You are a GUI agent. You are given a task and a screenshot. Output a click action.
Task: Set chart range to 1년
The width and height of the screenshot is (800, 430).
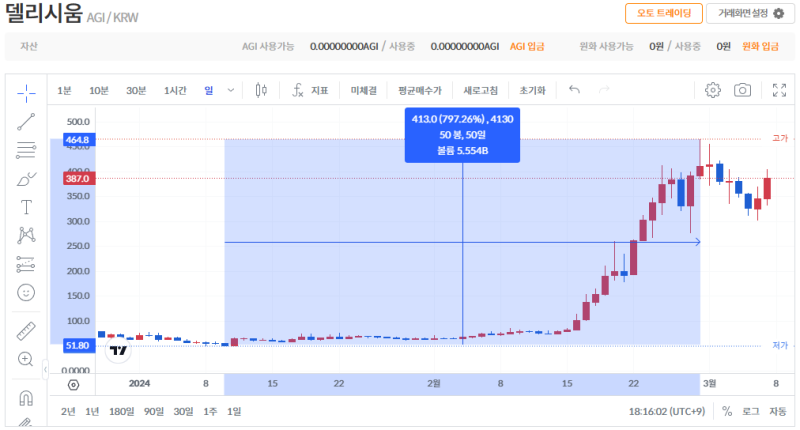click(92, 411)
